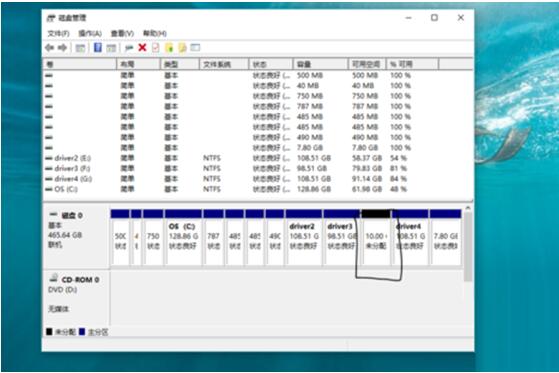Click the CD-ROM 0 drive icon
This screenshot has height=373, width=559.
coord(54,278)
